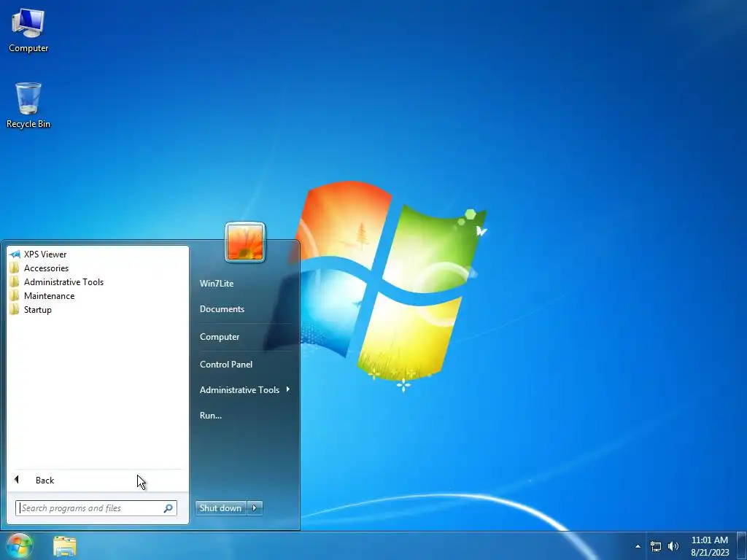
Task: Click the Startup folder icon
Action: [x=15, y=309]
